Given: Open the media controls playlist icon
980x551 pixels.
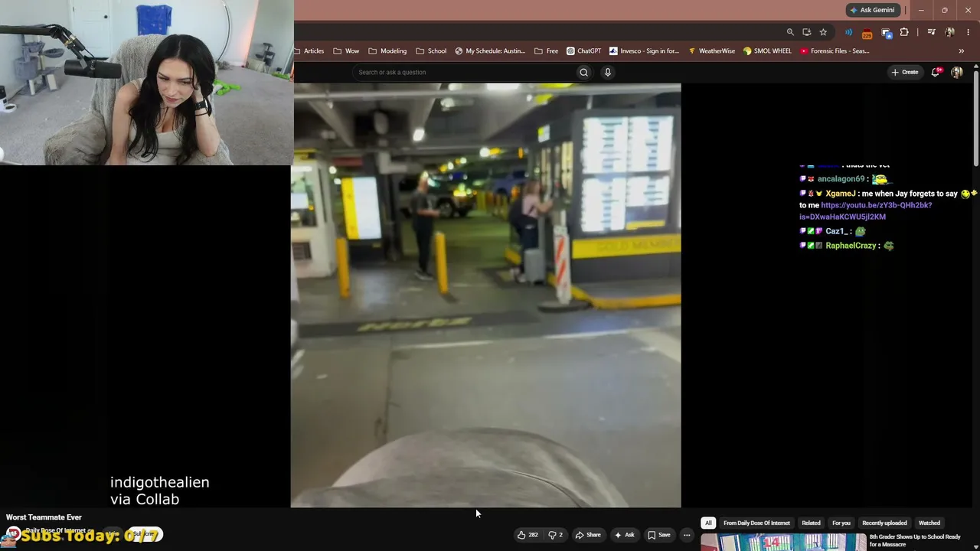Looking at the screenshot, I should 931,32.
